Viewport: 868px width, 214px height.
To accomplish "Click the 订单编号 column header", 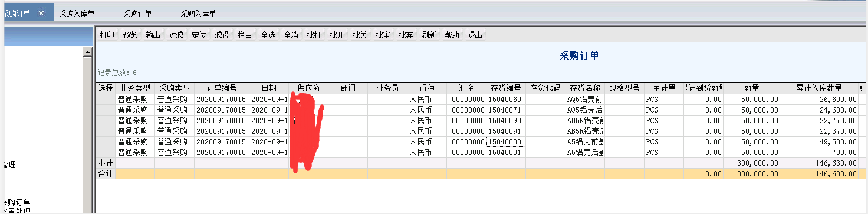I will coord(222,88).
